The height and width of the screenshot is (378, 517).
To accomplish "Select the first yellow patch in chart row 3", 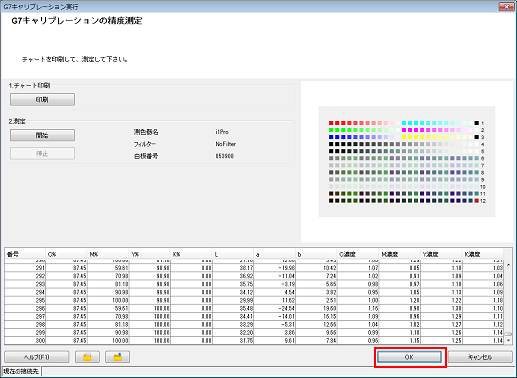I will point(404,137).
